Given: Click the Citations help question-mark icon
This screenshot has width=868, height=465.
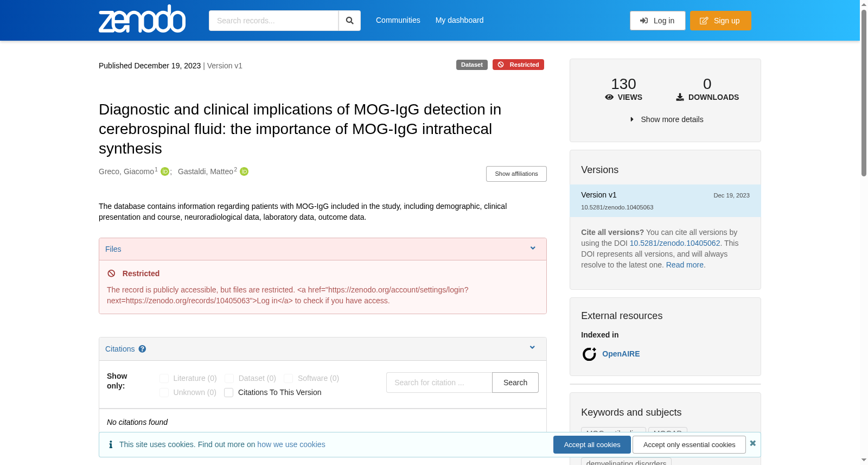Looking at the screenshot, I should click(x=142, y=349).
